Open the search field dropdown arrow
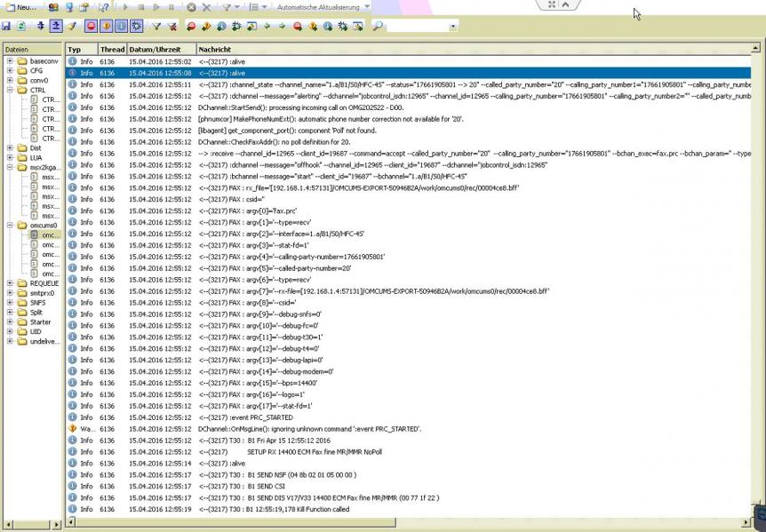Viewport: 766px width, 532px height. 453,27
